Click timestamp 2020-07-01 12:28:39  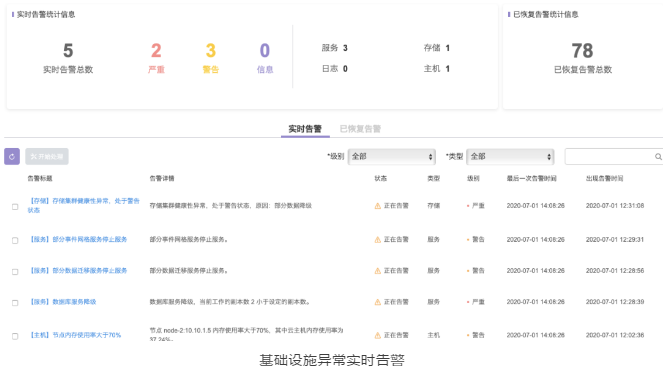(615, 302)
